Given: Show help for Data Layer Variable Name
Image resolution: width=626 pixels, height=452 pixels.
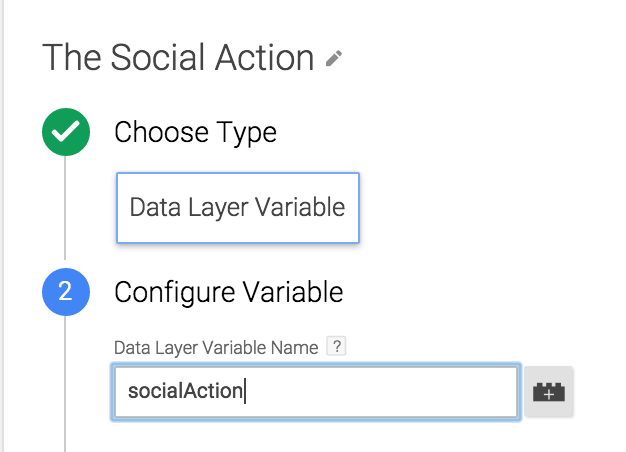Looking at the screenshot, I should coord(337,346).
